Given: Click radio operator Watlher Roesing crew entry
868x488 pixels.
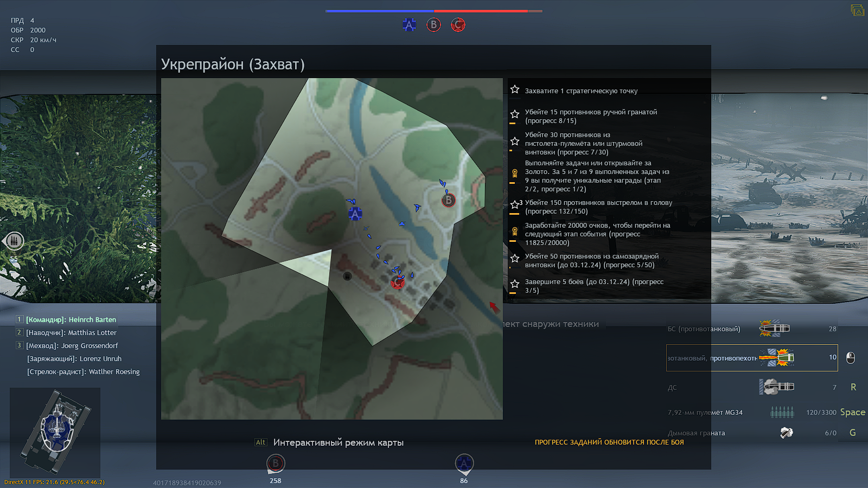Looking at the screenshot, I should [84, 371].
